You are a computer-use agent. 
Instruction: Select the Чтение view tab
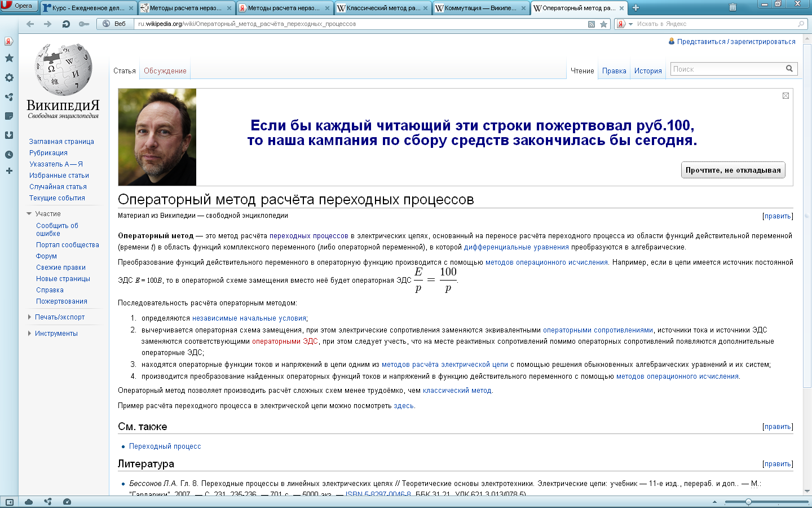[582, 71]
